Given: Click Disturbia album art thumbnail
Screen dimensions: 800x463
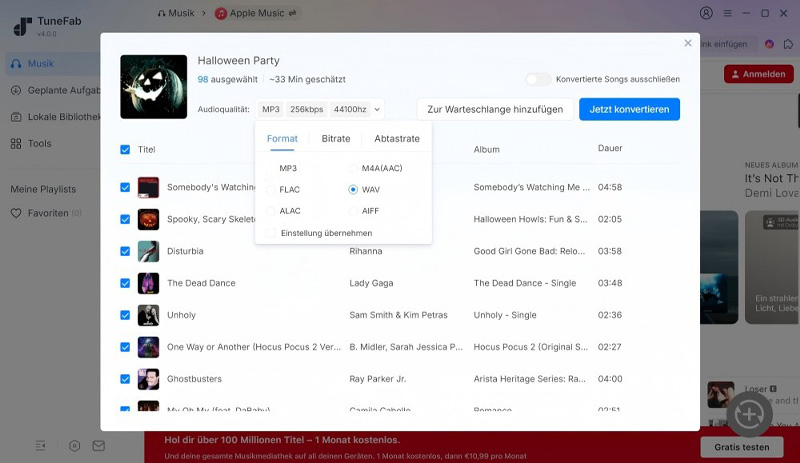Looking at the screenshot, I should pyautogui.click(x=148, y=252).
